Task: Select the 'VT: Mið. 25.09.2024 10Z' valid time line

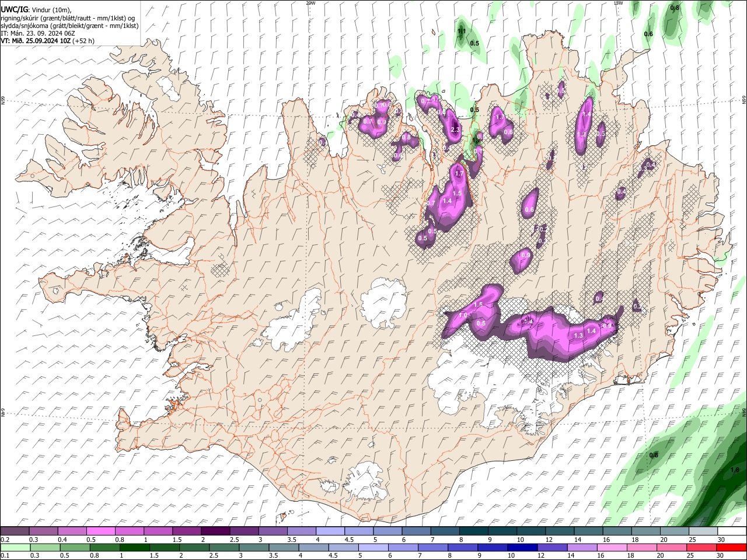Action: 35,41
